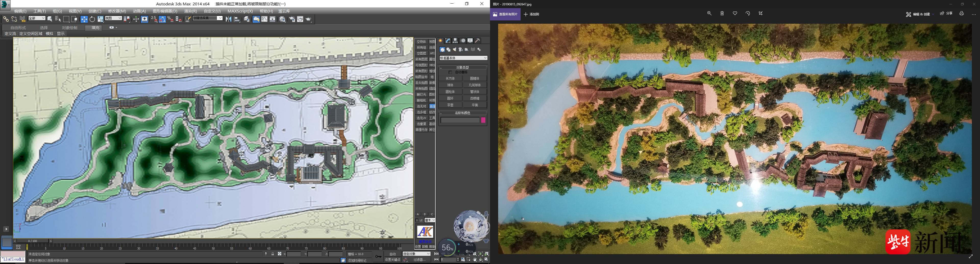The height and width of the screenshot is (264, 980).
Task: Click the Mirror tool icon
Action: (229, 19)
